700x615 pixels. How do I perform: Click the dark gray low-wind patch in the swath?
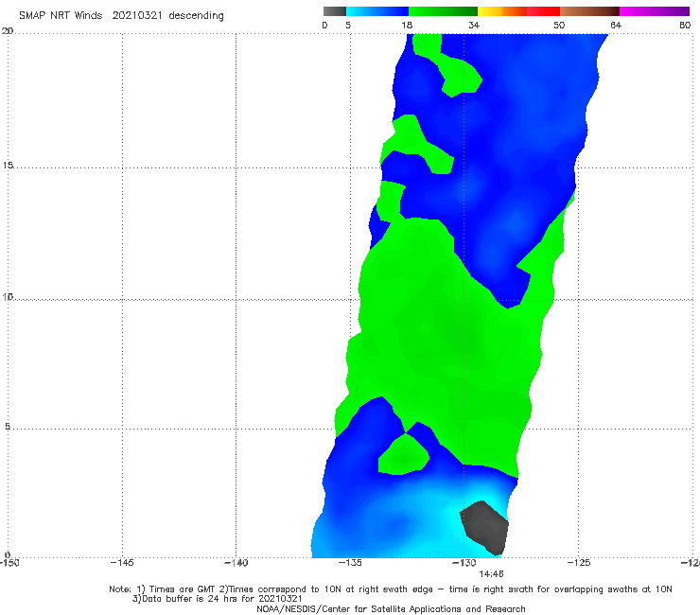(x=485, y=527)
